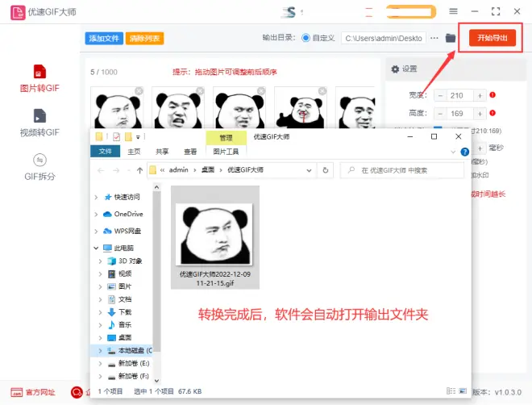Open the quick access toolbar customize dropdown
Viewport: 532px width, 405px height.
point(138,137)
